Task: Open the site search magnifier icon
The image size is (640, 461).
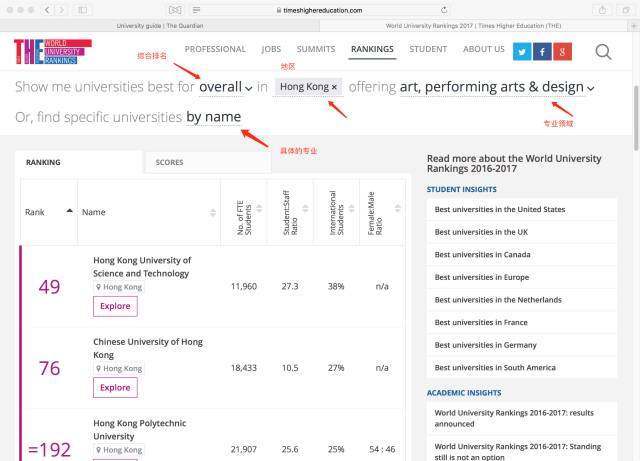Action: [x=603, y=52]
